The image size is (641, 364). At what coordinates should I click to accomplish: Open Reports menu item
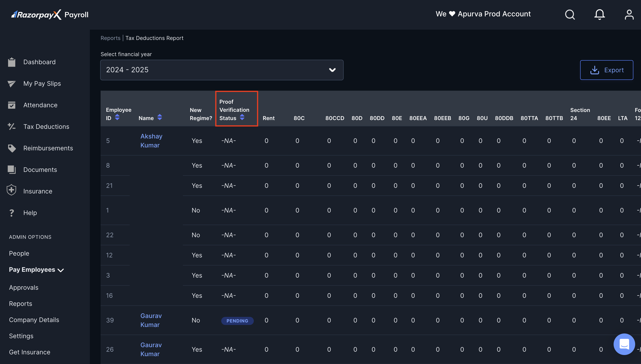tap(21, 303)
